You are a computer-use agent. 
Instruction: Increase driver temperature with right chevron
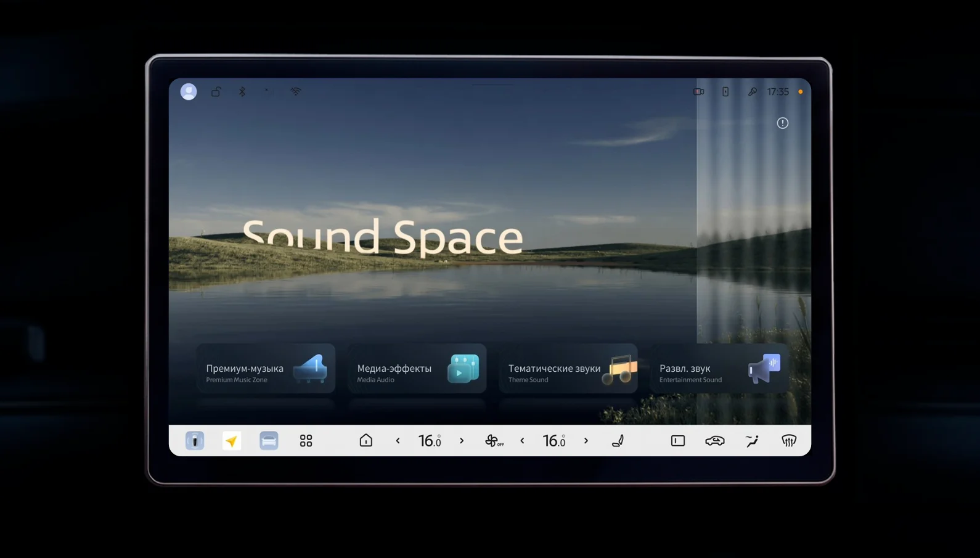(x=462, y=441)
